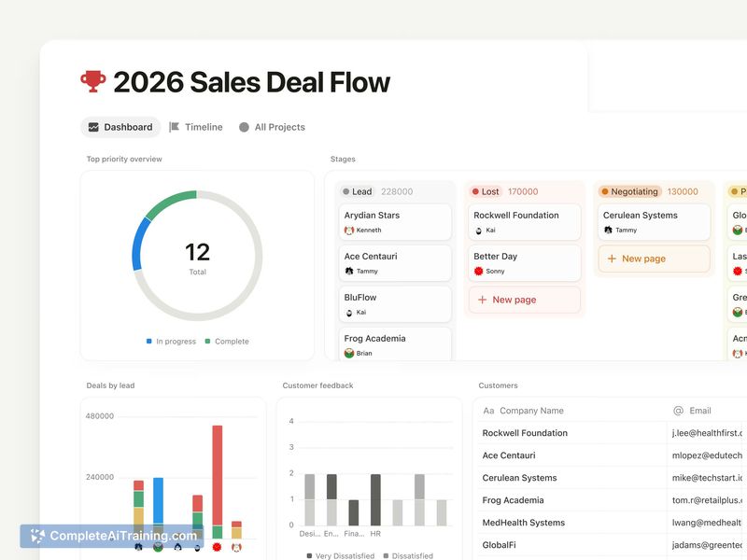The width and height of the screenshot is (747, 560).
Task: Click the j.lee@healthfirst email cell
Action: 707,433
